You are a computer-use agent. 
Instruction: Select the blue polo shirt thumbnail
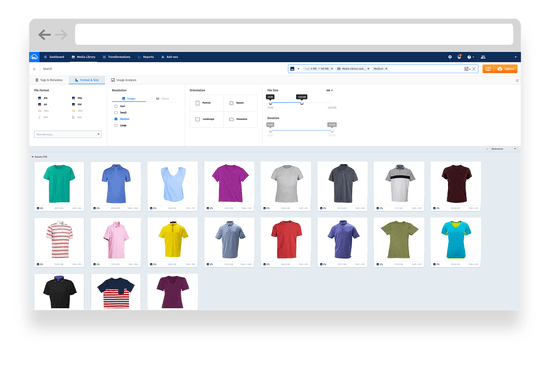(116, 186)
